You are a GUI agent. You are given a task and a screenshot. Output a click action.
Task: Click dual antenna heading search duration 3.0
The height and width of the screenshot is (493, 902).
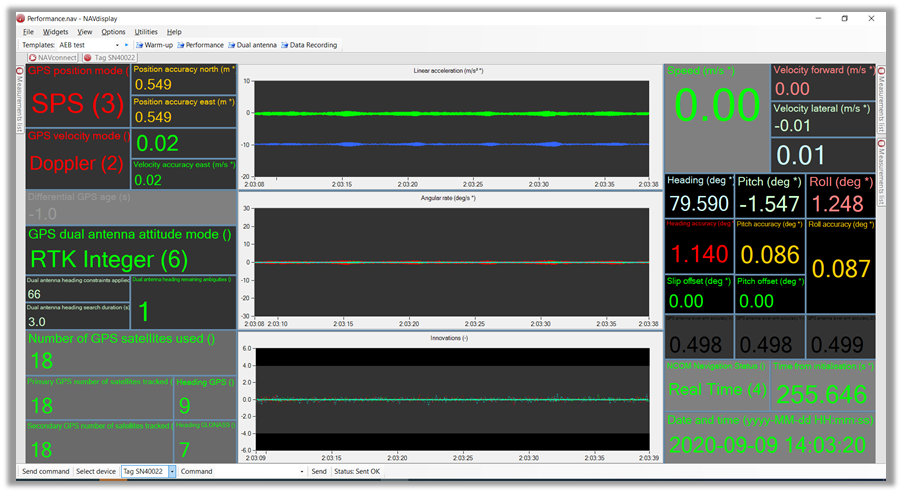point(37,322)
